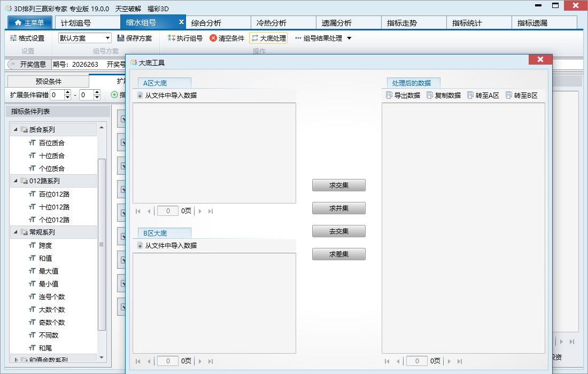
Task: Close the 大底工具 dialog
Action: click(540, 59)
